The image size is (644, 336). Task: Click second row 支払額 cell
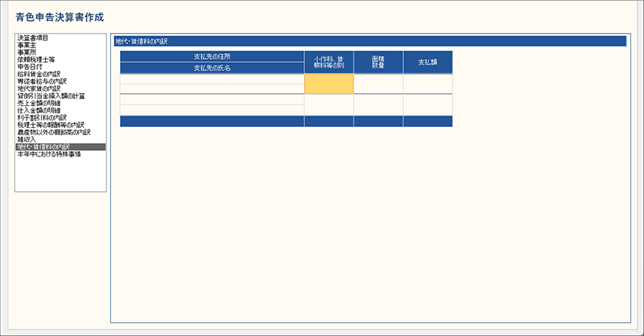427,105
